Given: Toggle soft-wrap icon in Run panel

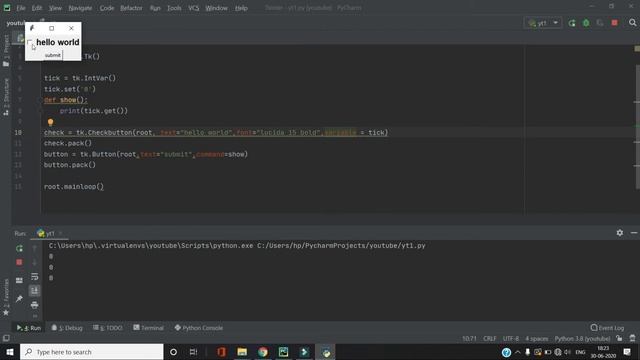Looking at the screenshot, I should click(x=34, y=277).
